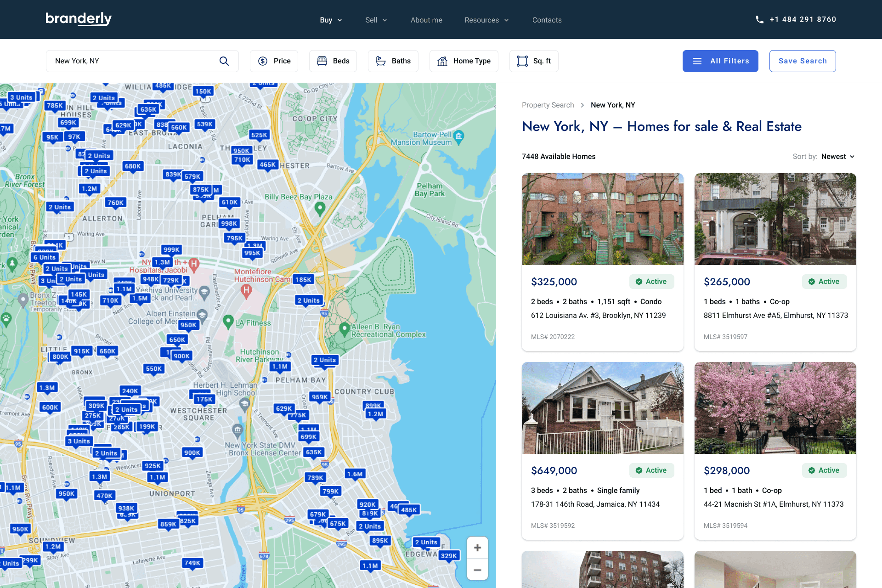Click the Billy Beez Bay Plaza pin

[320, 209]
